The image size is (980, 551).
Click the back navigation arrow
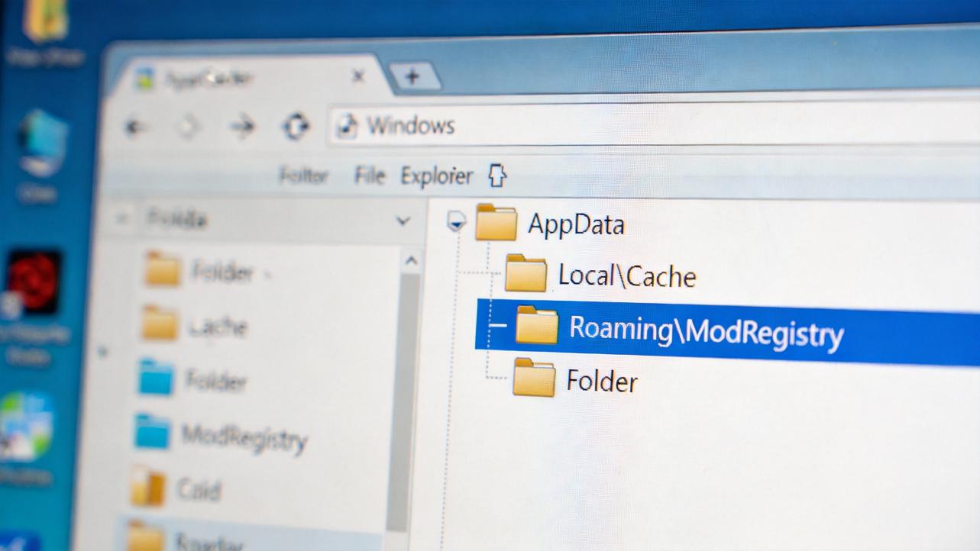click(x=136, y=127)
